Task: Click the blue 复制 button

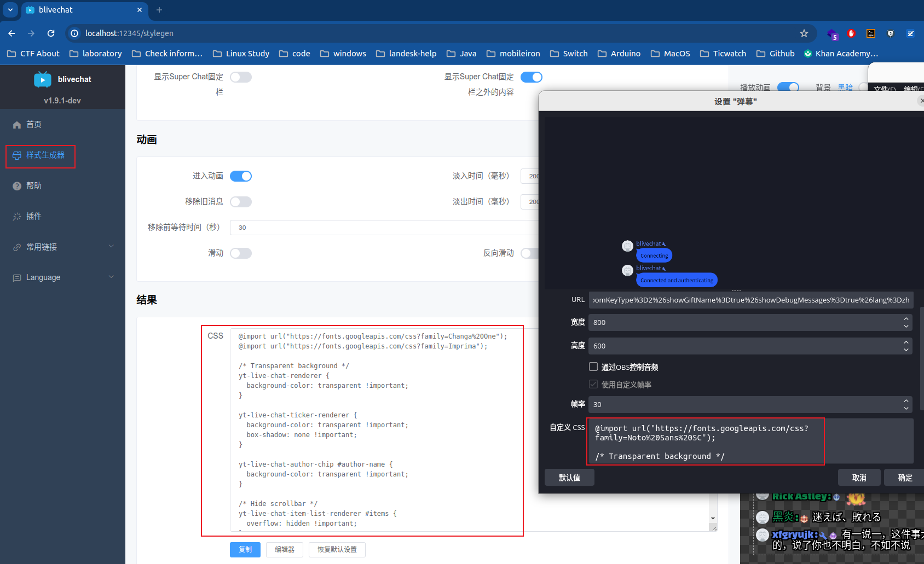Action: pyautogui.click(x=245, y=549)
